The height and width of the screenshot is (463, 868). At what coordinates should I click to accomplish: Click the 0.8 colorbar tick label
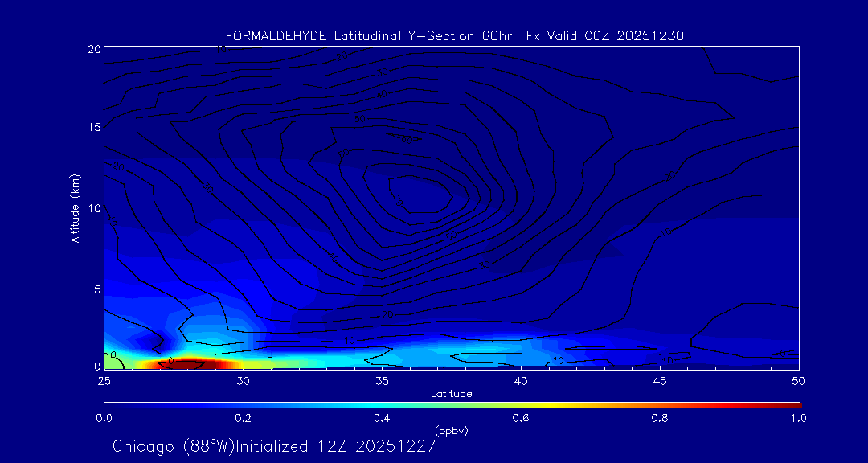pyautogui.click(x=660, y=418)
